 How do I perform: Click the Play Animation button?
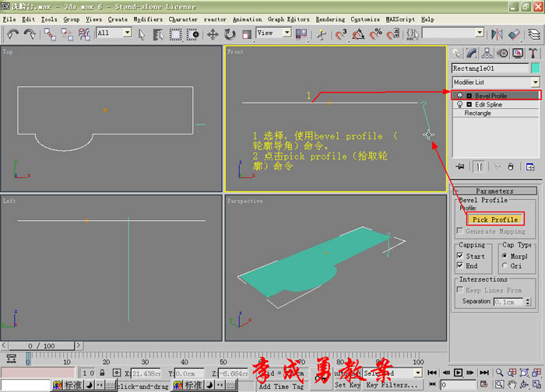[x=458, y=373]
